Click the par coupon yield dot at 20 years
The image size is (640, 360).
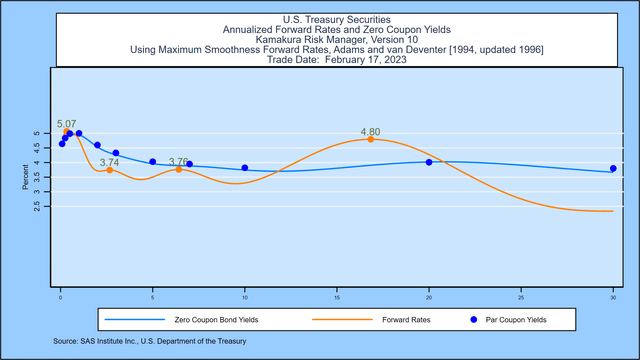point(429,162)
